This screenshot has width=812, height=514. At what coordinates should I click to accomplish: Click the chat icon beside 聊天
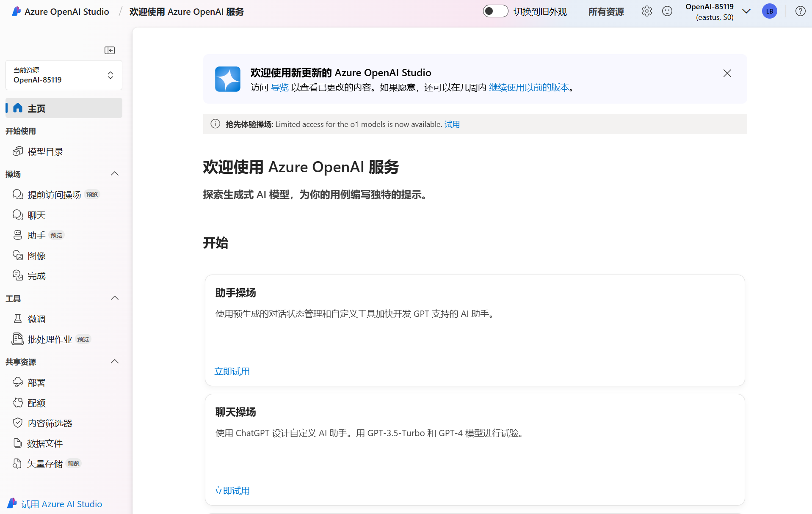(x=18, y=215)
